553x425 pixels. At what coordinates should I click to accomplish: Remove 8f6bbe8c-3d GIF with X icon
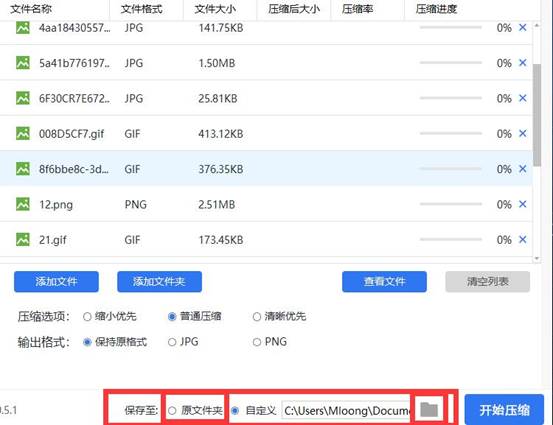522,169
